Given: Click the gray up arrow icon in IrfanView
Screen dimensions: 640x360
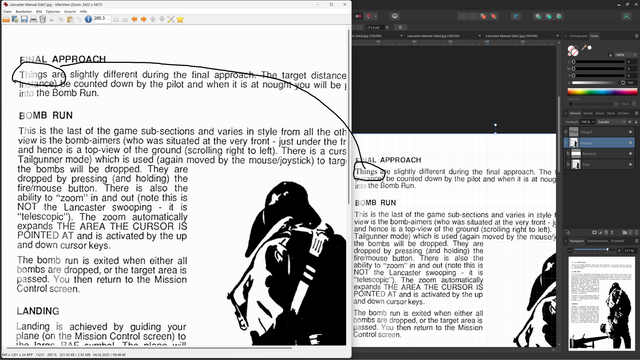Looking at the screenshot, I should 153,19.
